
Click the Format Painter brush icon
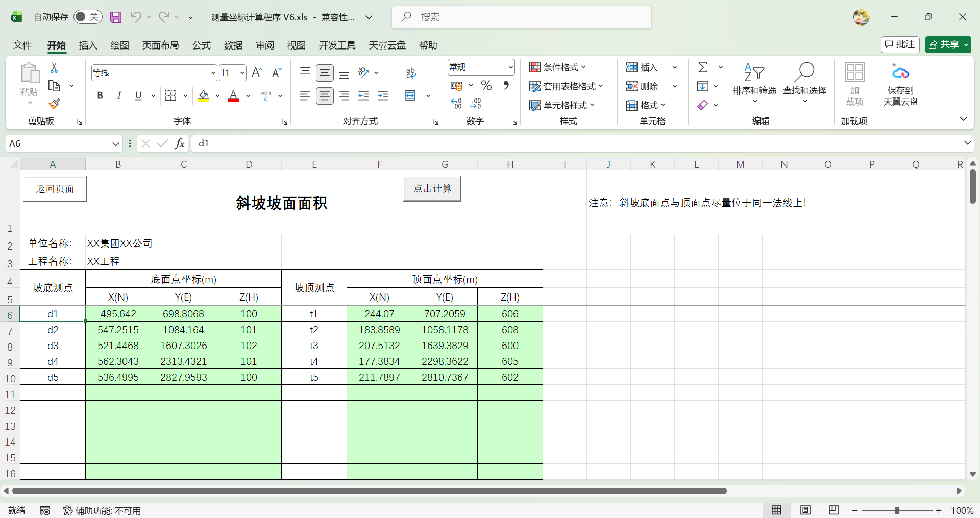(54, 104)
